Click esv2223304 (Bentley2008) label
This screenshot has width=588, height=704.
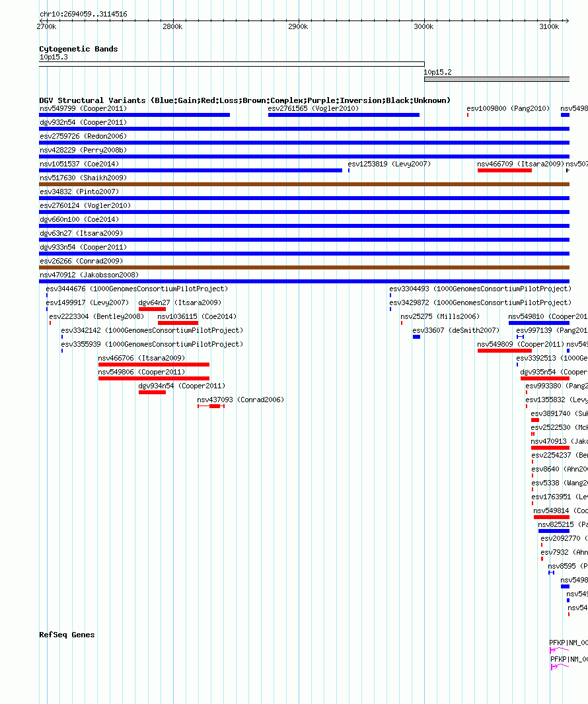96,316
